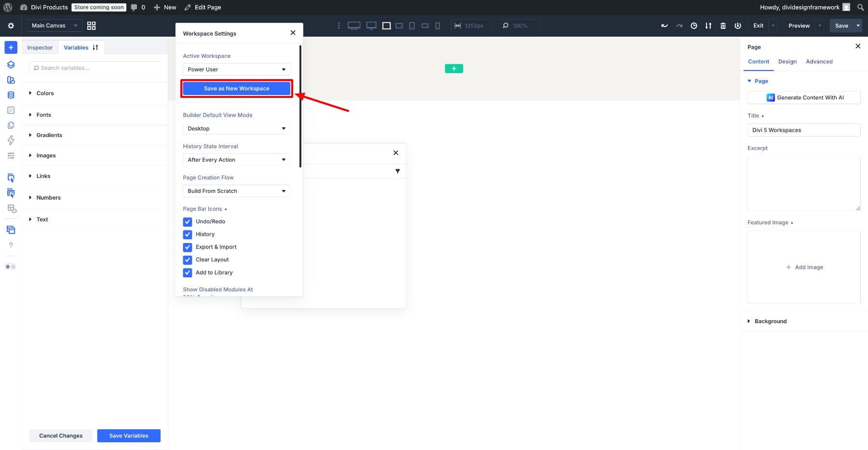Open the Page Creation Flow dropdown

pyautogui.click(x=236, y=191)
